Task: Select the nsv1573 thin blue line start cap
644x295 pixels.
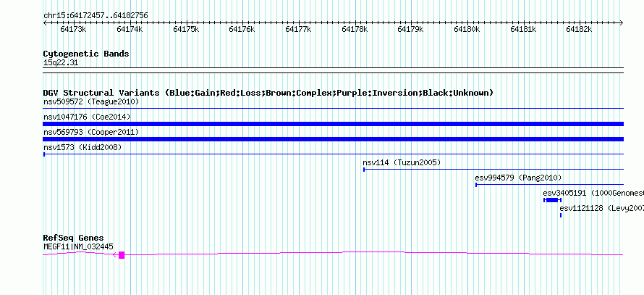Action: click(44, 154)
